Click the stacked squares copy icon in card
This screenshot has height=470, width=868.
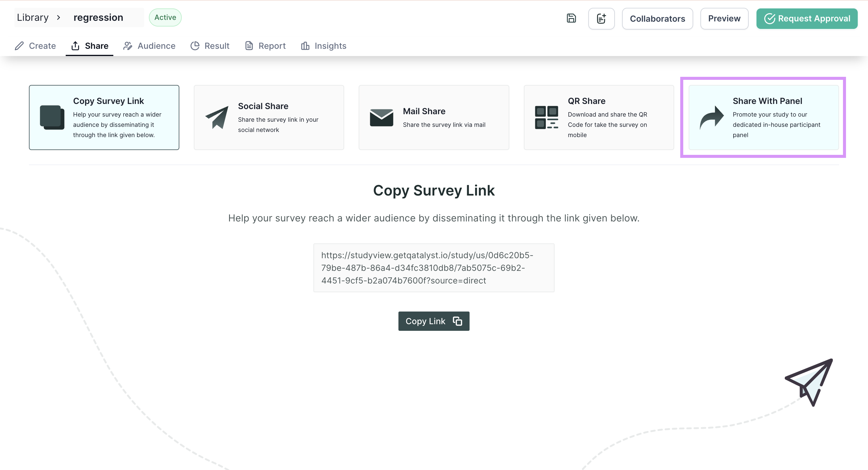tap(52, 117)
